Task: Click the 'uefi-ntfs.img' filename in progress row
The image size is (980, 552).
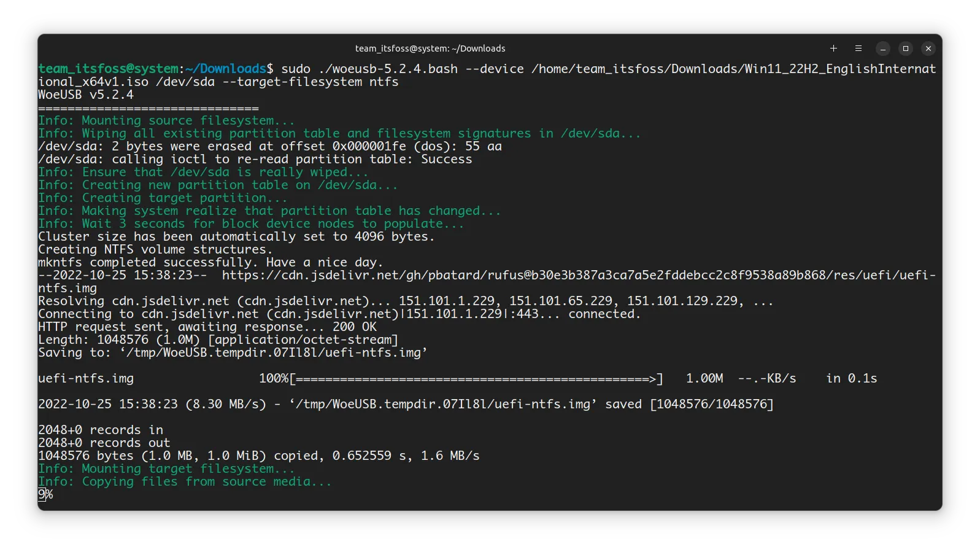Action: (x=86, y=379)
